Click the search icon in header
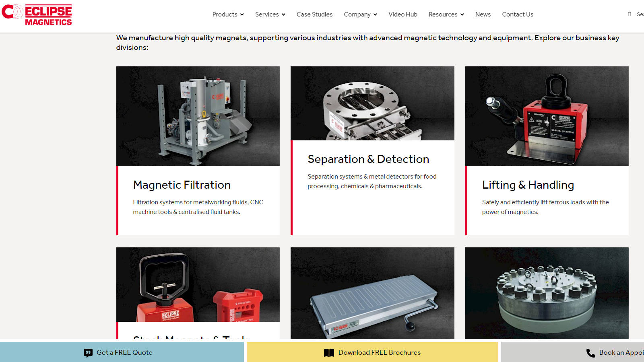Screen dimensions: 644x362 [x=630, y=14]
